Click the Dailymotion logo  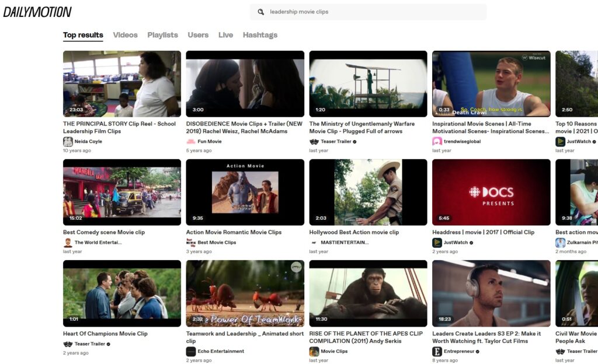[37, 12]
